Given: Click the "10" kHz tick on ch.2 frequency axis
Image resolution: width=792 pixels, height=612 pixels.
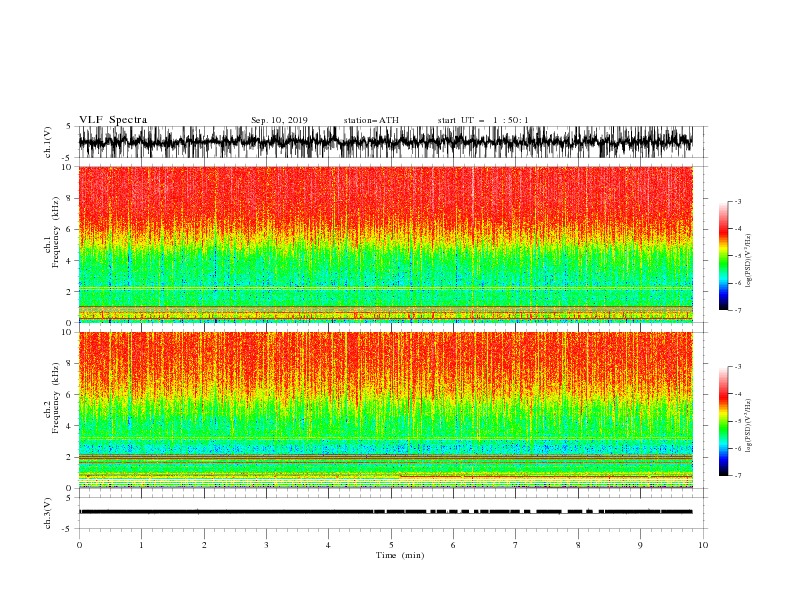Looking at the screenshot, I should (68, 332).
